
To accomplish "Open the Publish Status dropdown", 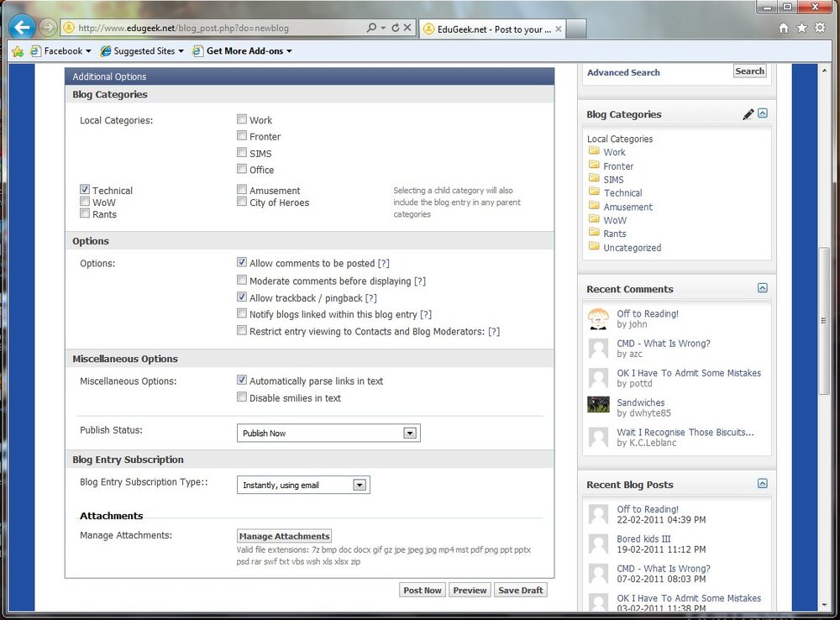I will point(328,433).
